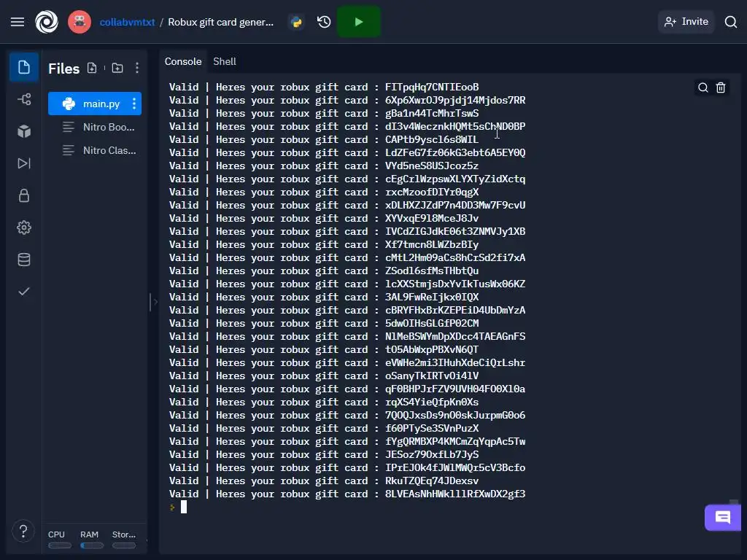Open the Packages cube sidebar icon

pyautogui.click(x=24, y=131)
